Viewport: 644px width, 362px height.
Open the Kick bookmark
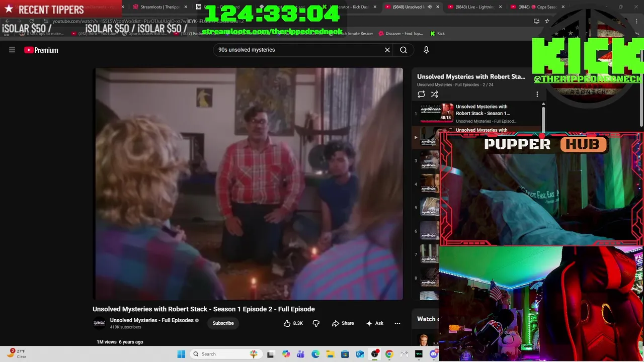tap(437, 34)
